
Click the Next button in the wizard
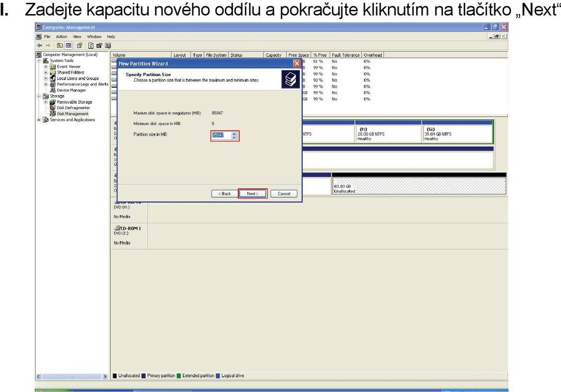pyautogui.click(x=252, y=193)
